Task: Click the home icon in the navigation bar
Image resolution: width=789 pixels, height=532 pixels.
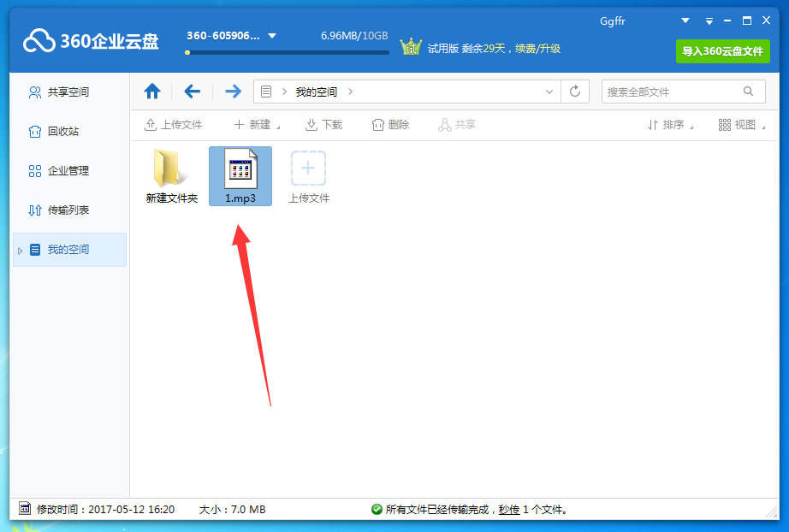Action: click(x=152, y=91)
